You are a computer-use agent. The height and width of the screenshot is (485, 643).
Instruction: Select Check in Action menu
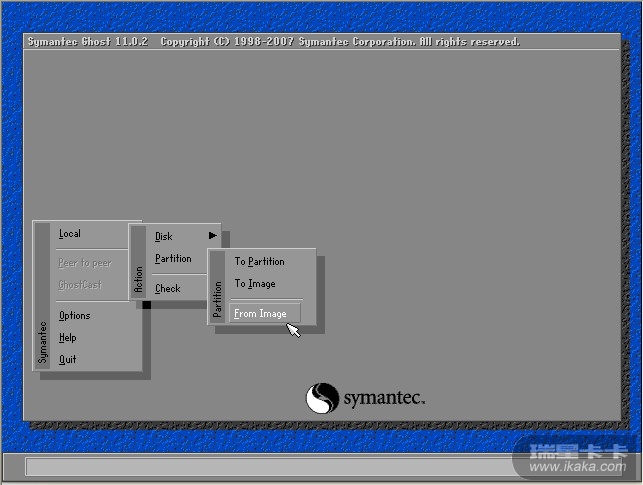point(168,289)
